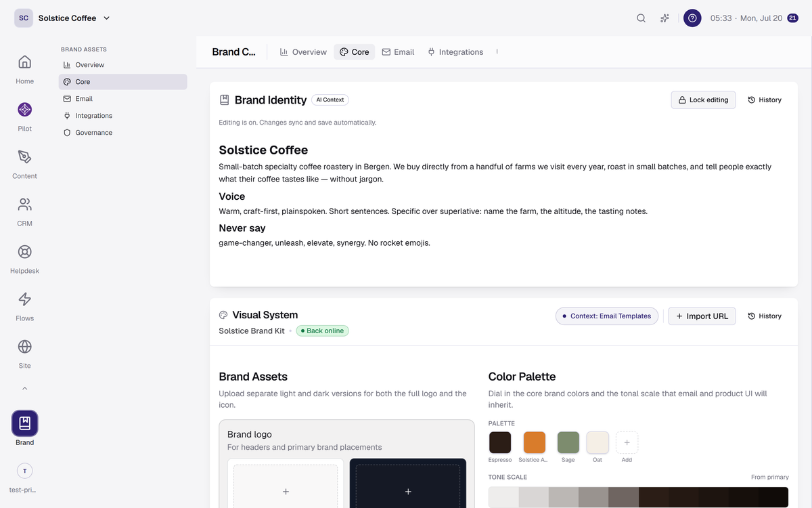The height and width of the screenshot is (508, 812).
Task: Open the help question mark icon
Action: pyautogui.click(x=692, y=18)
